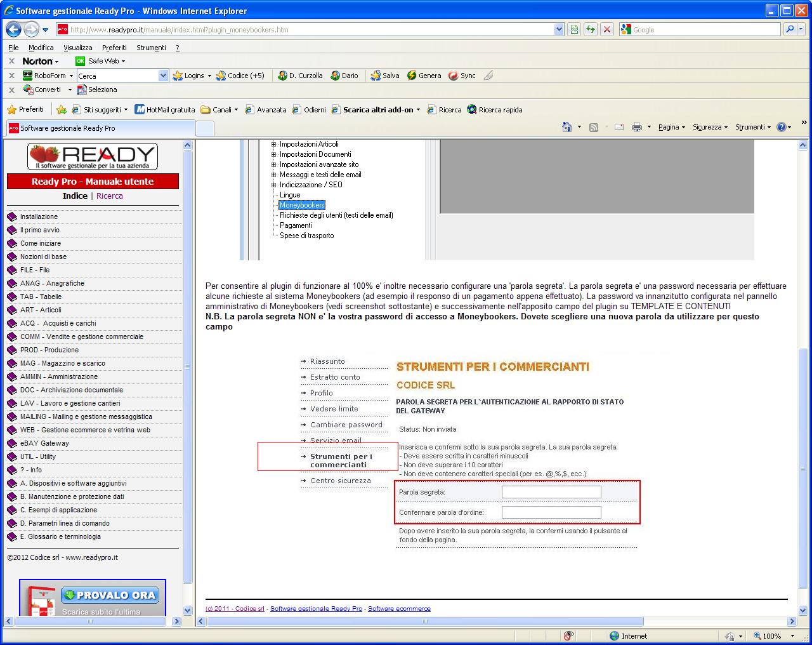
Task: Open MAG - Magazzino e scarico chapter
Action: point(62,363)
